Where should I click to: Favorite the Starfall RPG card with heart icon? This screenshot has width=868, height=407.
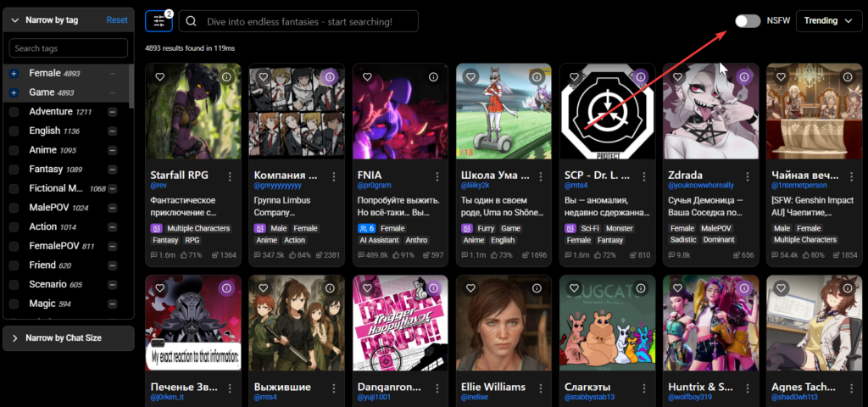click(x=159, y=76)
